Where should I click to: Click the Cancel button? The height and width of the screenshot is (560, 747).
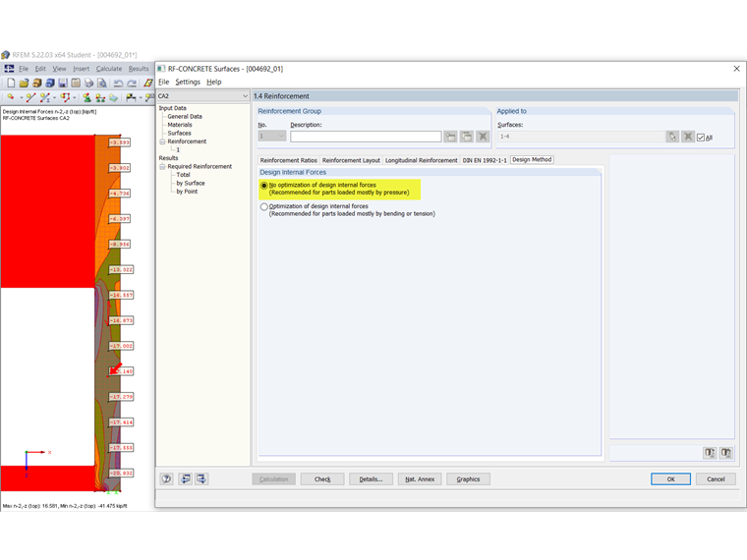pyautogui.click(x=716, y=479)
